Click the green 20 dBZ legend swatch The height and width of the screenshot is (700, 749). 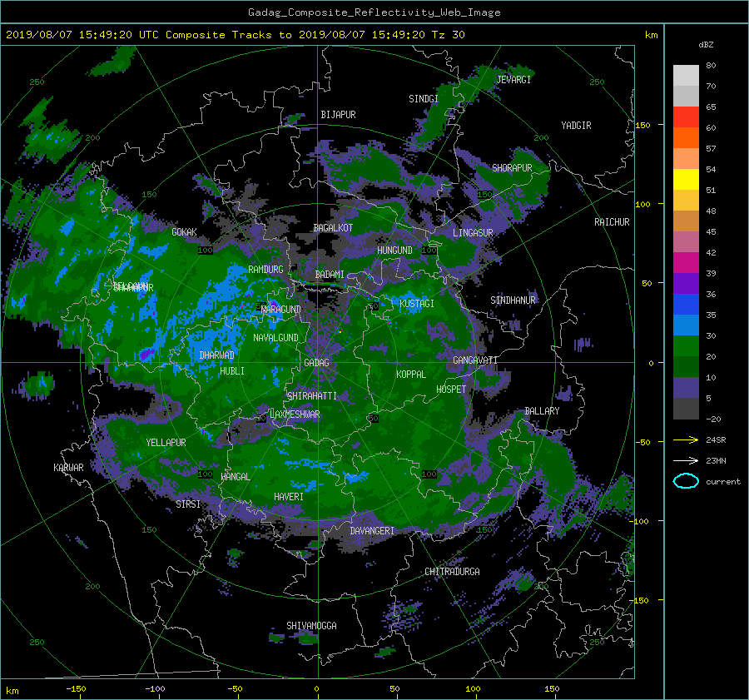coord(686,346)
